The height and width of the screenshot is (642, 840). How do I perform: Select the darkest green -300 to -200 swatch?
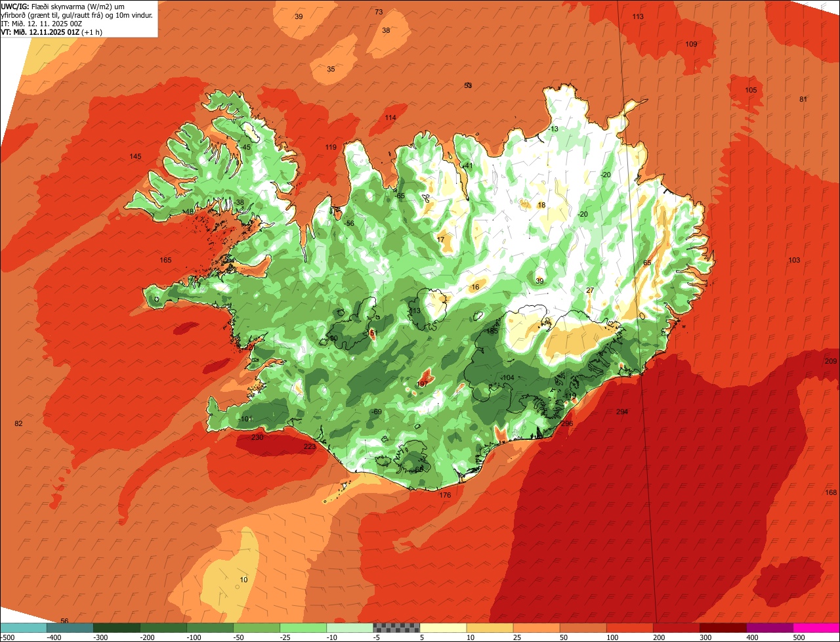pos(117,628)
